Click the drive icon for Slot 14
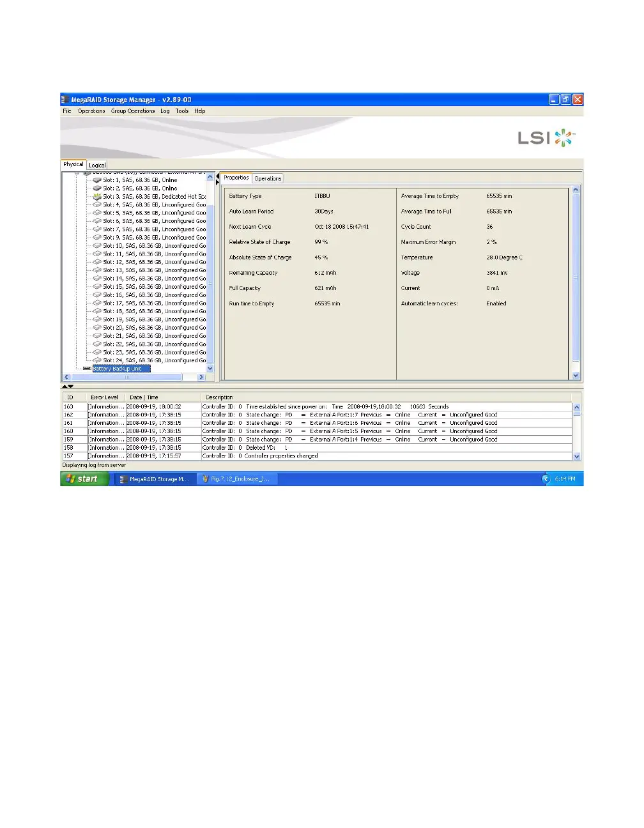Image resolution: width=644 pixels, height=828 pixels. pos(97,279)
